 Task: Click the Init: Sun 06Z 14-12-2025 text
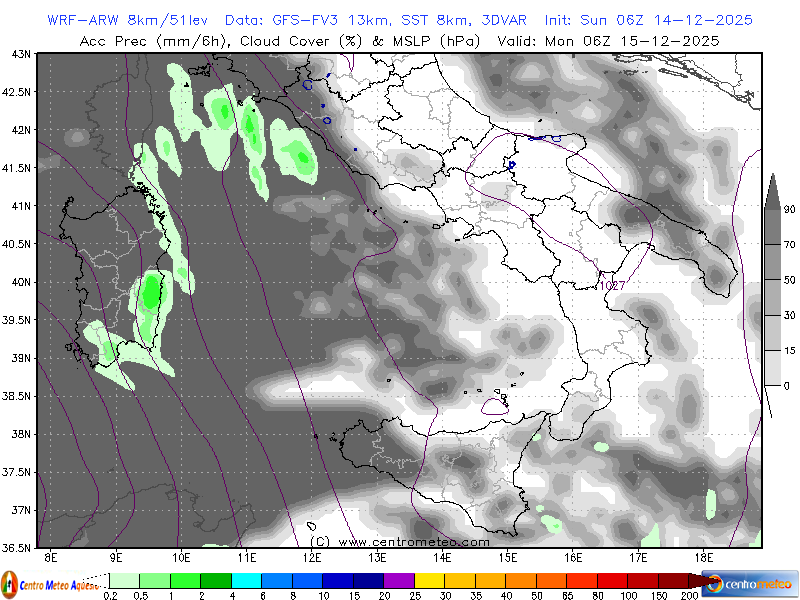(648, 20)
